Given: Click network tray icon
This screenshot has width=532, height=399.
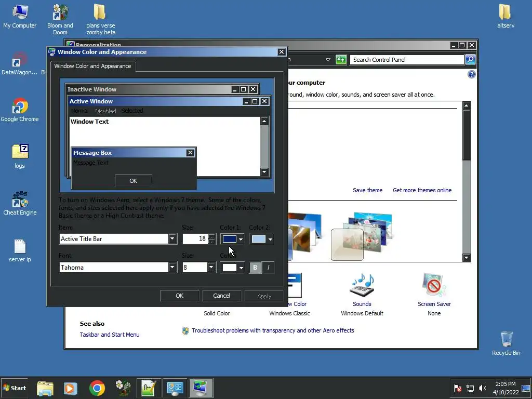Looking at the screenshot, I should click(x=470, y=388).
